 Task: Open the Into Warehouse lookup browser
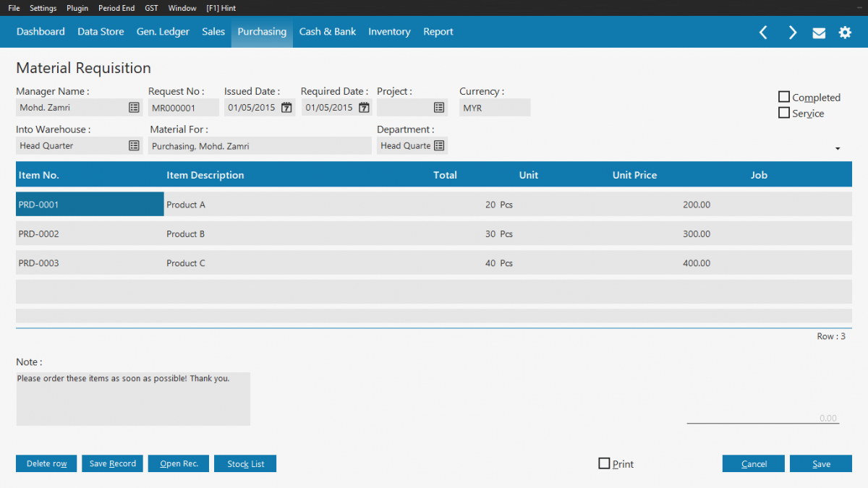(x=134, y=145)
